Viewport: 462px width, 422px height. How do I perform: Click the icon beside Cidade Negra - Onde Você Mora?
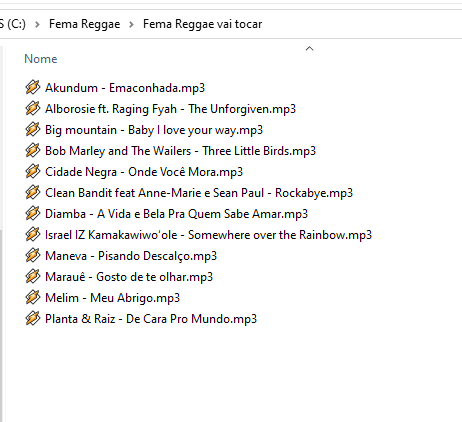coord(32,172)
